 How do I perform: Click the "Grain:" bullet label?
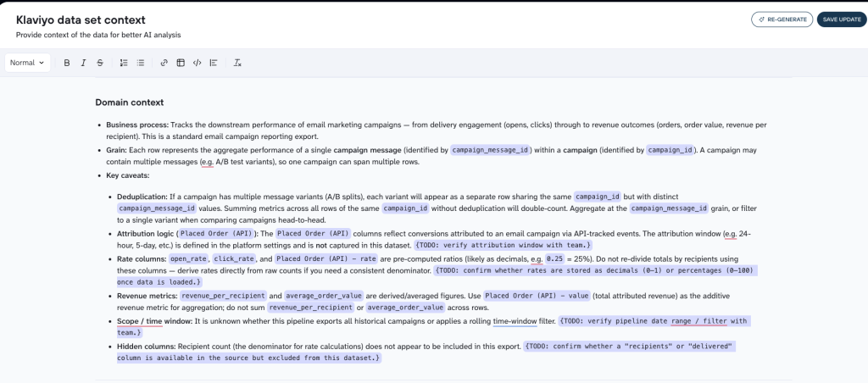click(117, 150)
